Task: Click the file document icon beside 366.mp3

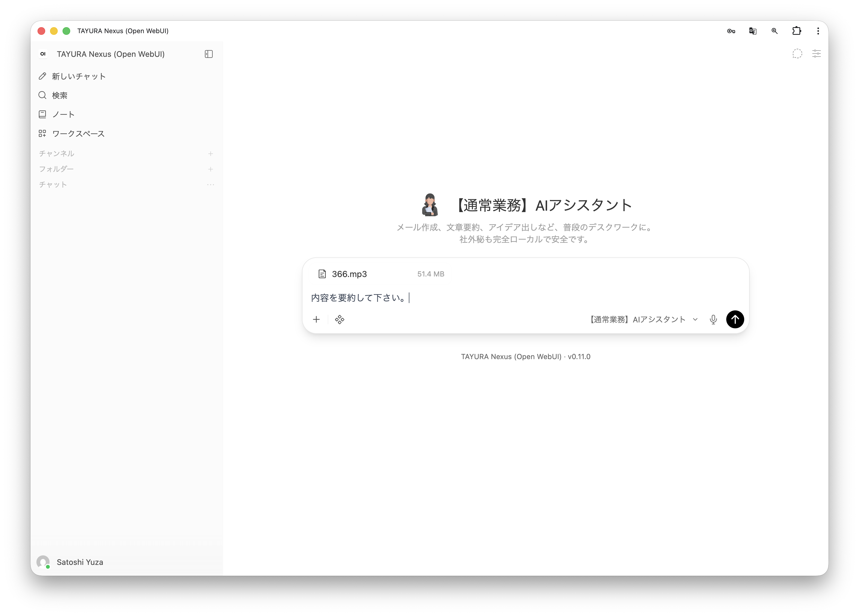Action: (x=322, y=274)
